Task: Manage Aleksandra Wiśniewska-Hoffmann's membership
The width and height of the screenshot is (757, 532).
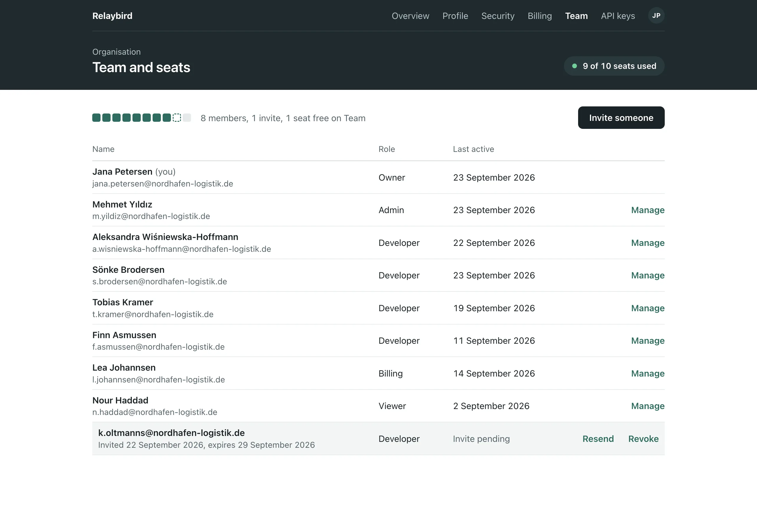Action: (x=648, y=243)
